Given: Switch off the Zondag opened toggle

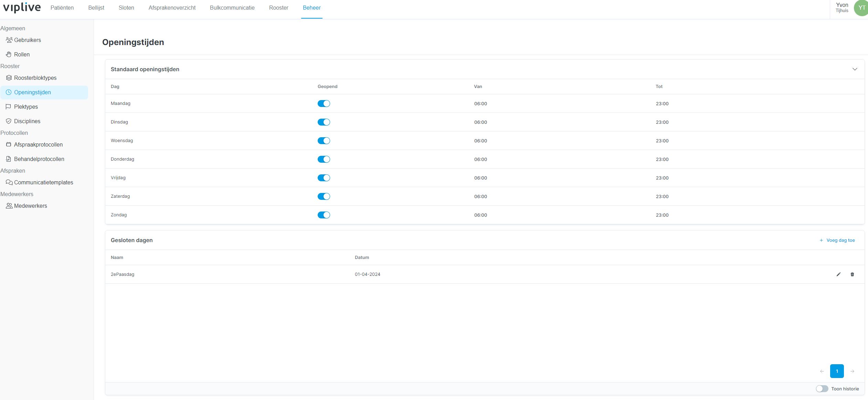Looking at the screenshot, I should pos(324,215).
